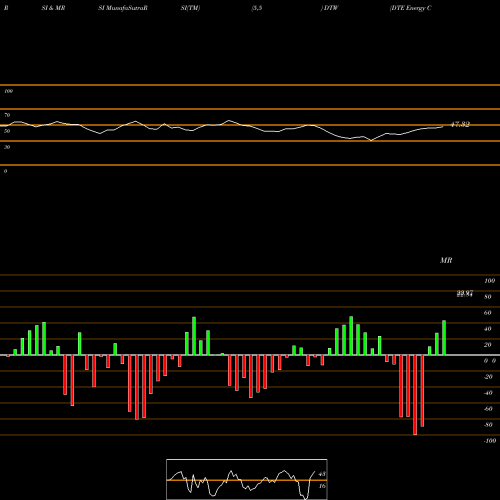The width and height of the screenshot is (500, 500).
Task: Click the '-100' label on MR axis
Action: (x=489, y=441)
